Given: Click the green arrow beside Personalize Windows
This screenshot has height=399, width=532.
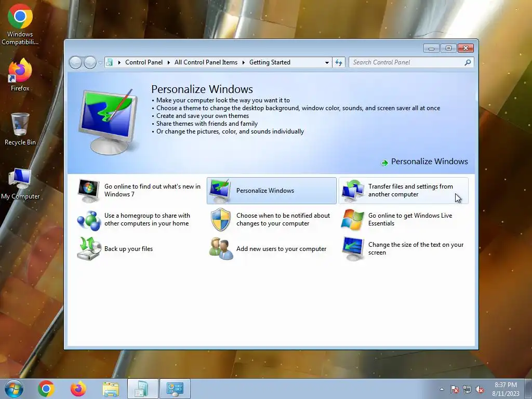Looking at the screenshot, I should pos(385,163).
